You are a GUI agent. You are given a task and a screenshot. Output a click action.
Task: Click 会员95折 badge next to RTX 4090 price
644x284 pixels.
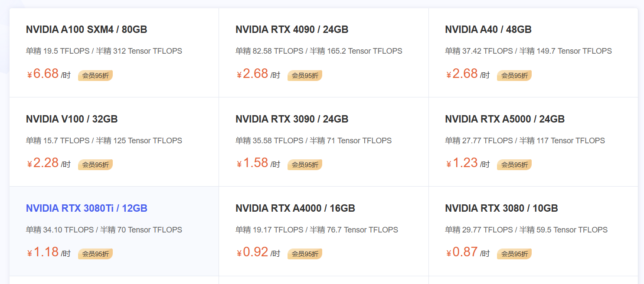[305, 75]
